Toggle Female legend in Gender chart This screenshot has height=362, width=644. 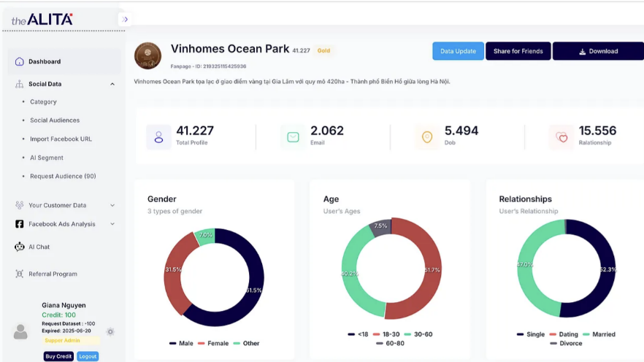(x=213, y=343)
